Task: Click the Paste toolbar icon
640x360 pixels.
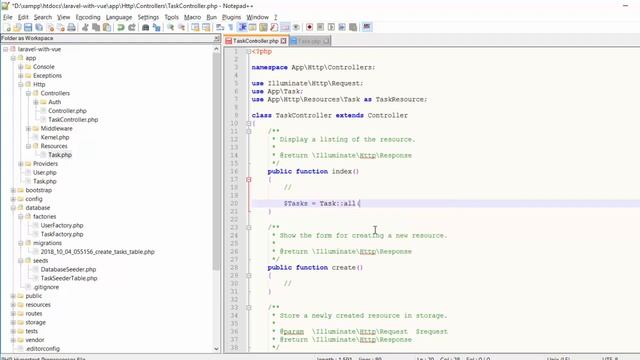Action: click(107, 27)
